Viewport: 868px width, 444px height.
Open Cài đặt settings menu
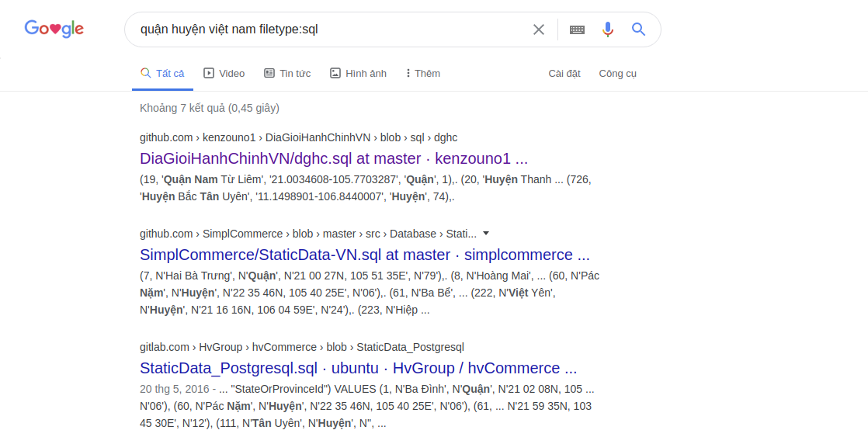(x=564, y=73)
